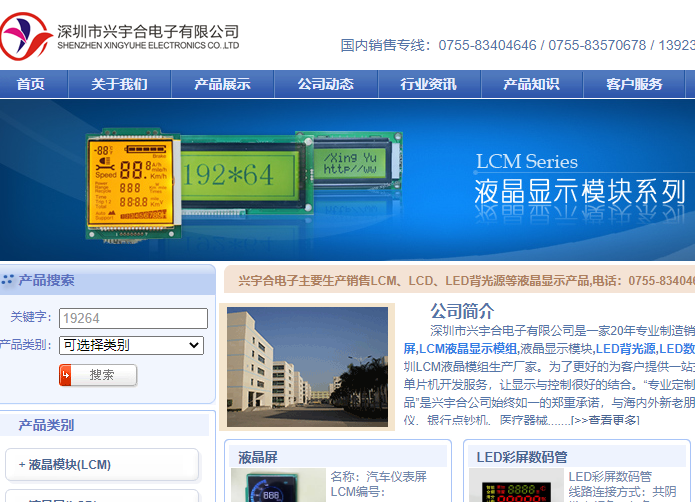This screenshot has height=502, width=695.
Task: Open the 关于我们 menu item
Action: [x=119, y=84]
